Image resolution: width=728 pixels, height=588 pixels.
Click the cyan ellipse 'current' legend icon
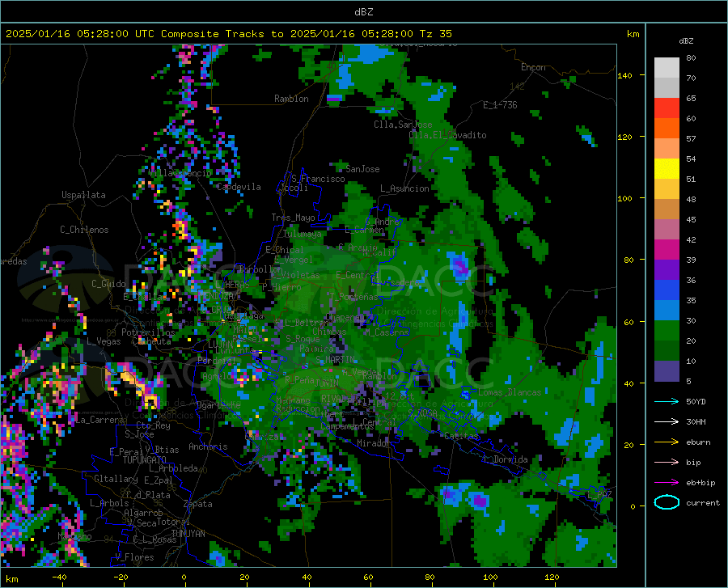click(667, 502)
